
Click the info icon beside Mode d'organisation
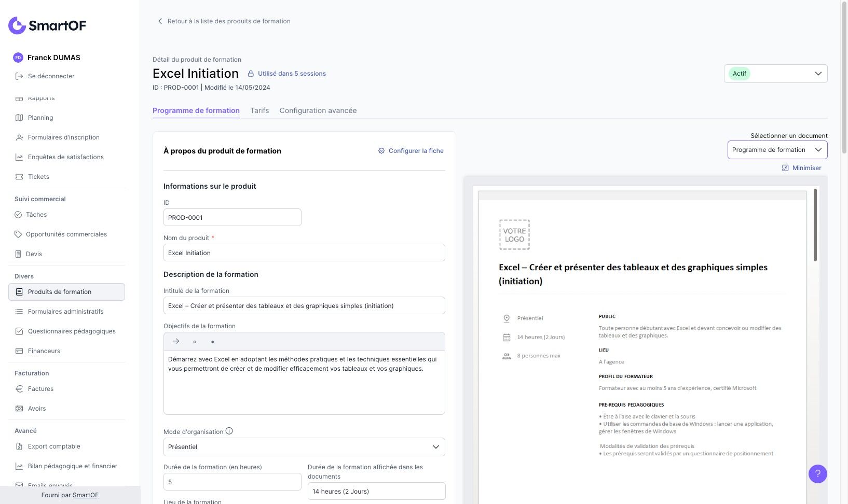[x=229, y=431]
